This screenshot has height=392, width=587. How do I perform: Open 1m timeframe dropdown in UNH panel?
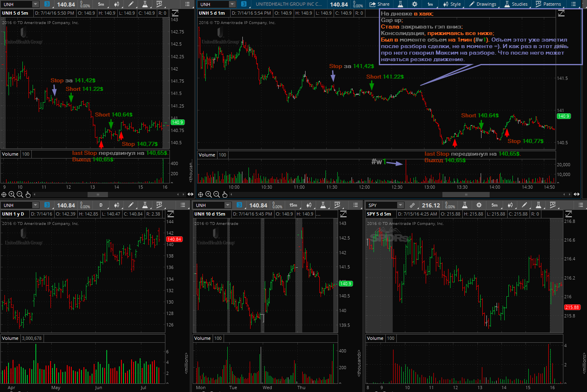coord(430,4)
